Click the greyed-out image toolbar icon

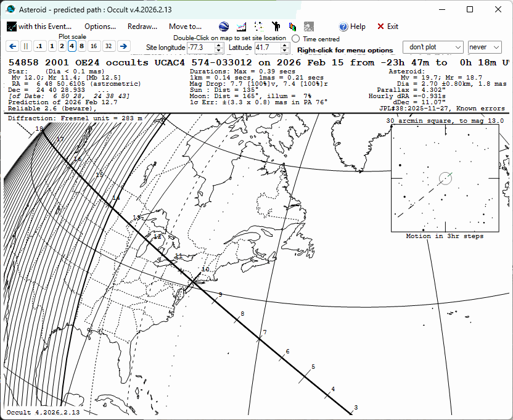coord(309,27)
